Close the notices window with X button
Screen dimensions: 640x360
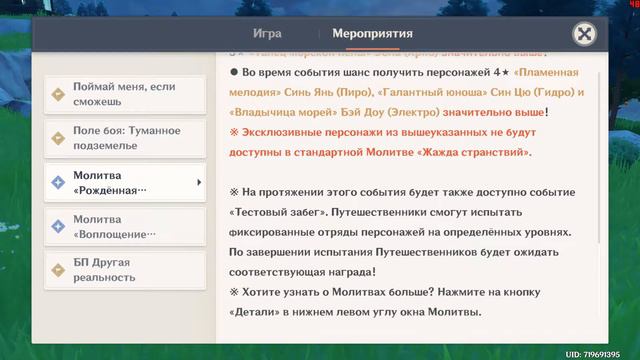point(584,34)
